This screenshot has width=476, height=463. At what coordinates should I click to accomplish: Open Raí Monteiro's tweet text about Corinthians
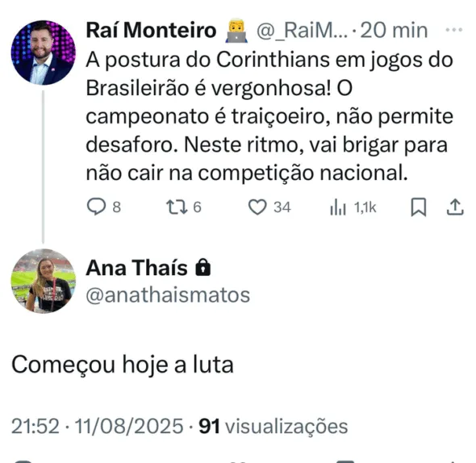pos(269,117)
